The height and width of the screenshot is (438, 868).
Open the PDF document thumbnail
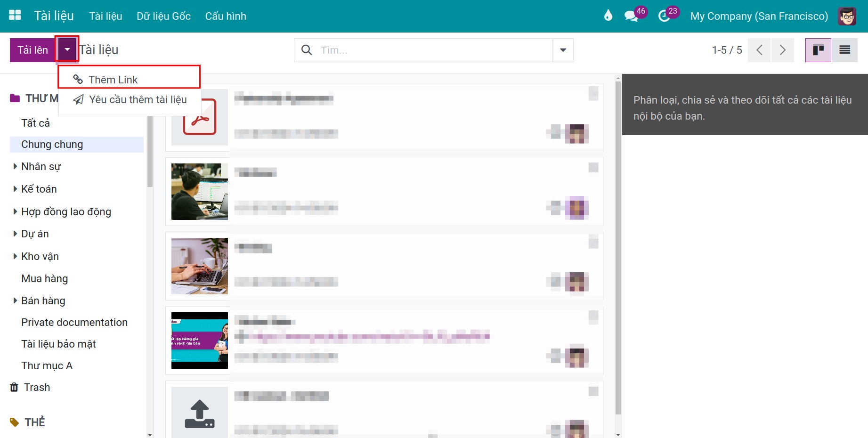point(200,117)
